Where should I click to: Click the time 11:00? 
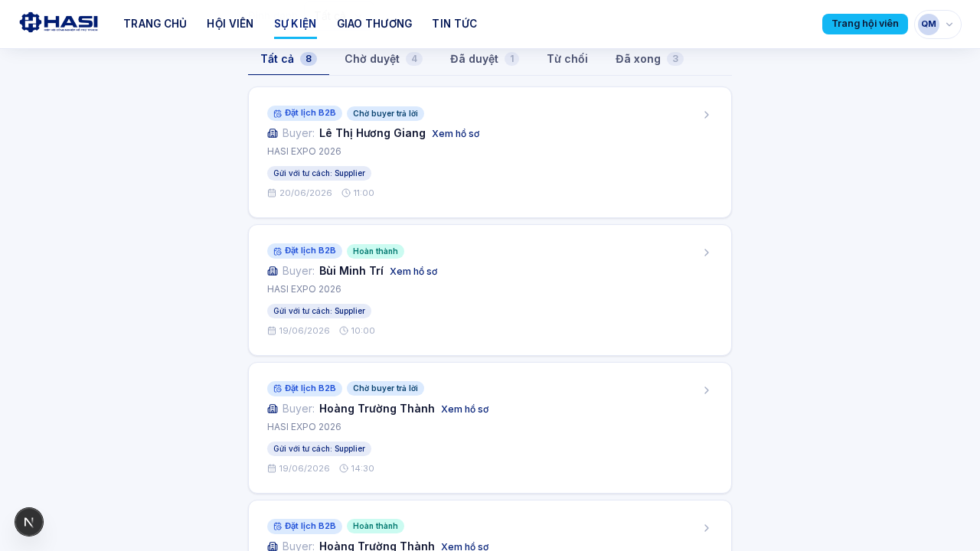click(x=364, y=193)
